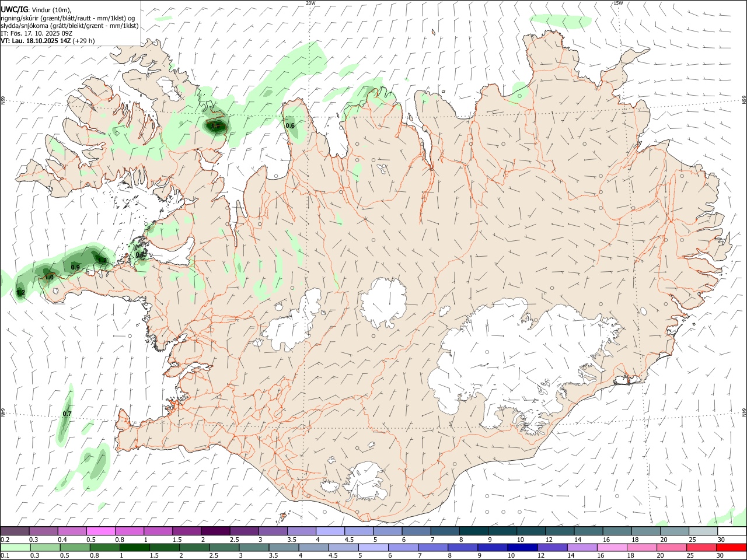Image resolution: width=747 pixels, height=560 pixels.
Task: Click the 'rigning/skúrir' rain legend description line
Action: [67, 18]
